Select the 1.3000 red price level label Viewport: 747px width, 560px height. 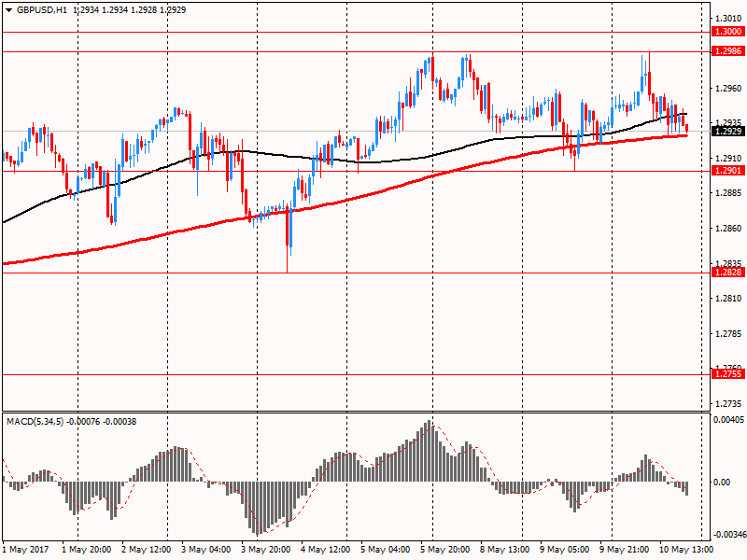[727, 32]
